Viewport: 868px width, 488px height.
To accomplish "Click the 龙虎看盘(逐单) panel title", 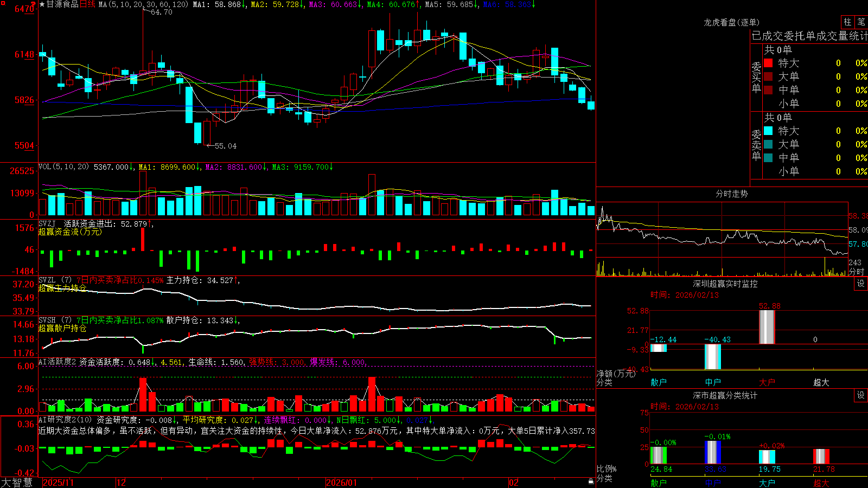I will click(731, 22).
